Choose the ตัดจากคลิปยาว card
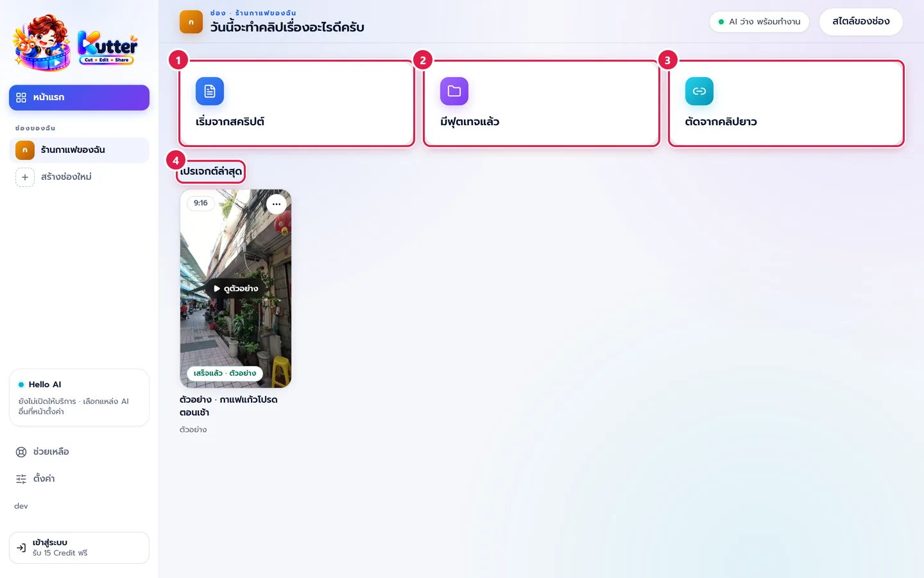This screenshot has height=578, width=924. pyautogui.click(x=786, y=103)
